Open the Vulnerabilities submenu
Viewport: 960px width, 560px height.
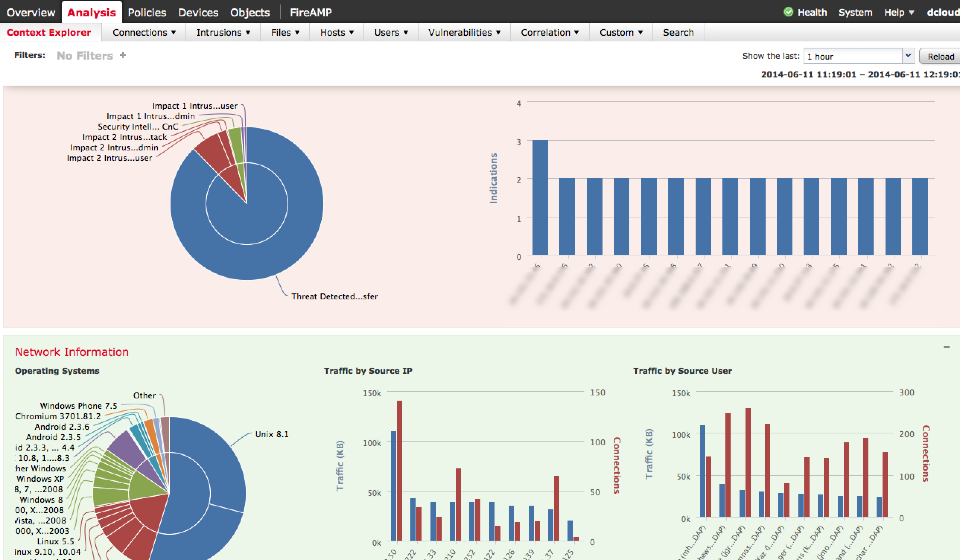(x=464, y=32)
